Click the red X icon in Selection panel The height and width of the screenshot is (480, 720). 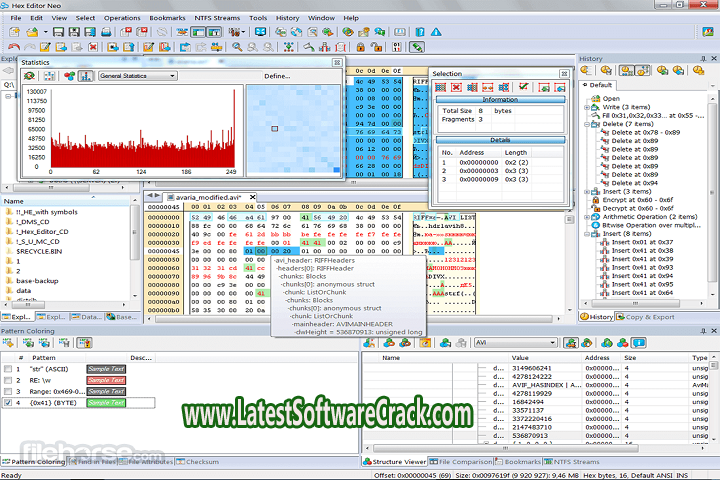(457, 88)
